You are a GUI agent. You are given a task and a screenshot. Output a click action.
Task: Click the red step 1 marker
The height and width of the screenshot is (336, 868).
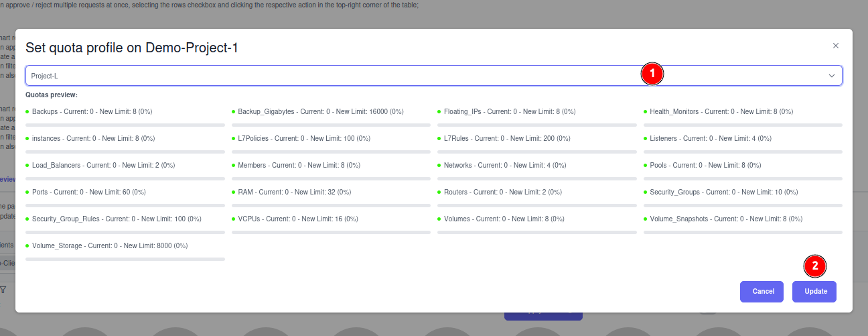pyautogui.click(x=652, y=74)
